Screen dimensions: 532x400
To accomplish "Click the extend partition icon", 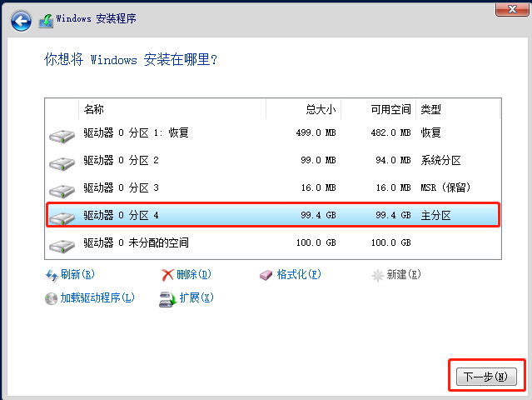I will pyautogui.click(x=167, y=298).
